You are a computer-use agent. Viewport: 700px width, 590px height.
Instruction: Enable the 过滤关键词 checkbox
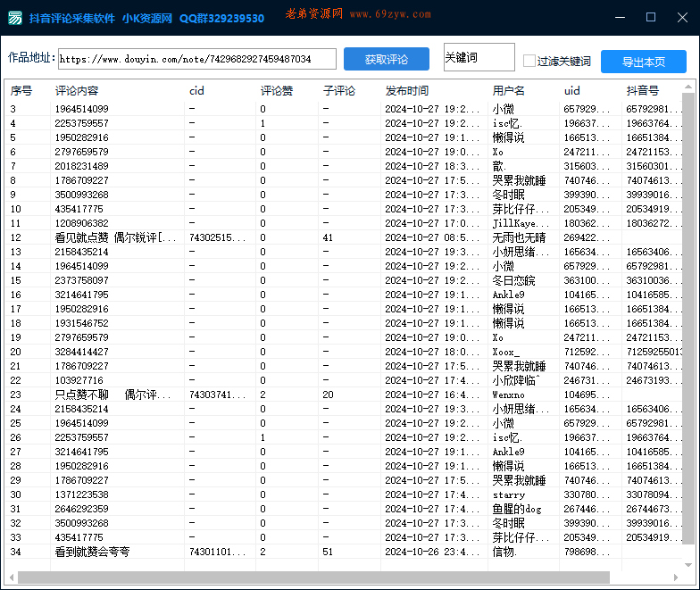click(529, 62)
